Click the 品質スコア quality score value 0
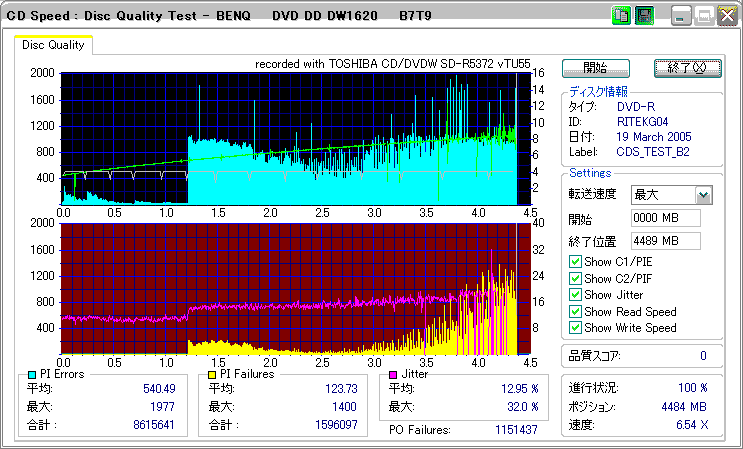The height and width of the screenshot is (449, 743). click(703, 356)
